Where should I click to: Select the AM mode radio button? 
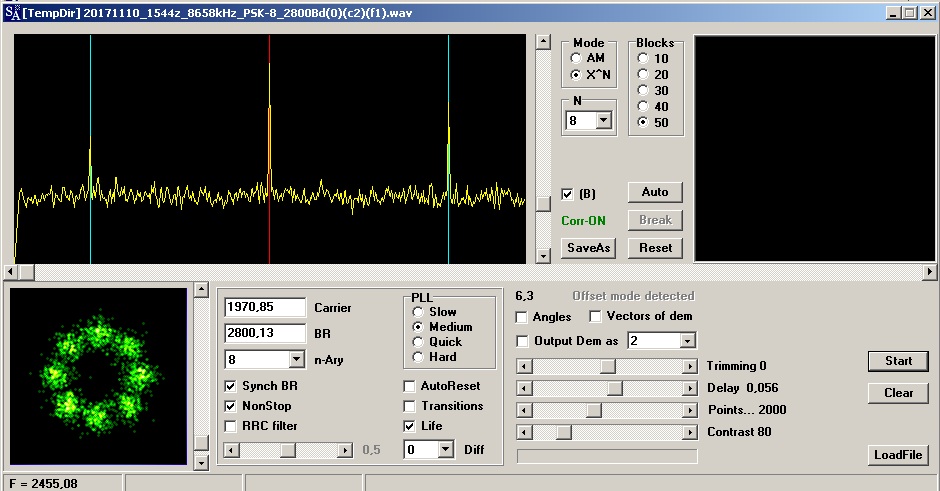(x=576, y=58)
